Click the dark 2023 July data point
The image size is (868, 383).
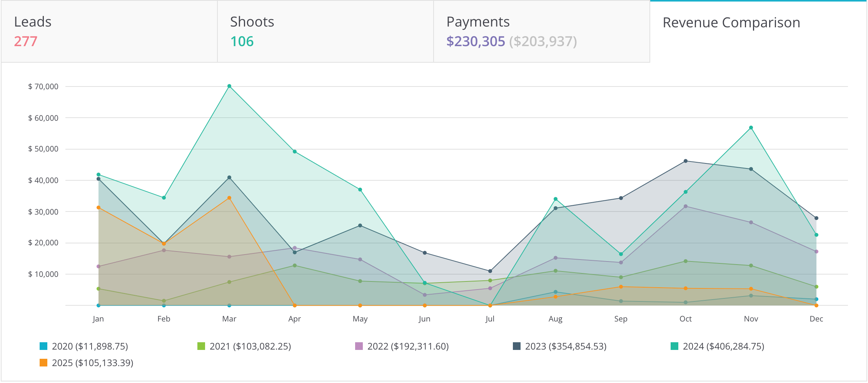490,271
